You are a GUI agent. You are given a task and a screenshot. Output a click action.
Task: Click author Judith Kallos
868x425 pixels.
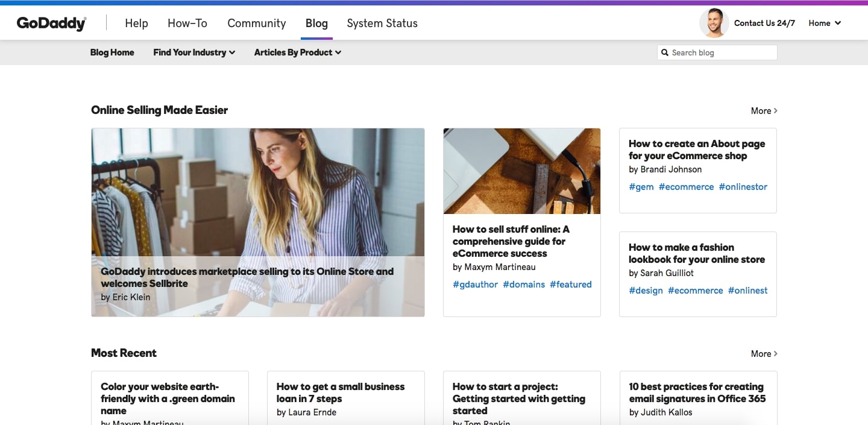(666, 412)
